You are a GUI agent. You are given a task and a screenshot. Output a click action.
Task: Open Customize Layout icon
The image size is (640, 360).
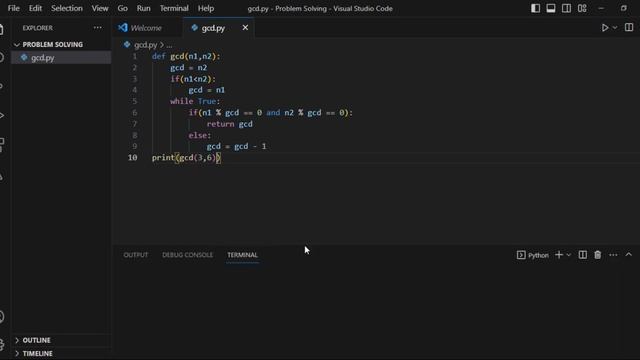click(582, 8)
